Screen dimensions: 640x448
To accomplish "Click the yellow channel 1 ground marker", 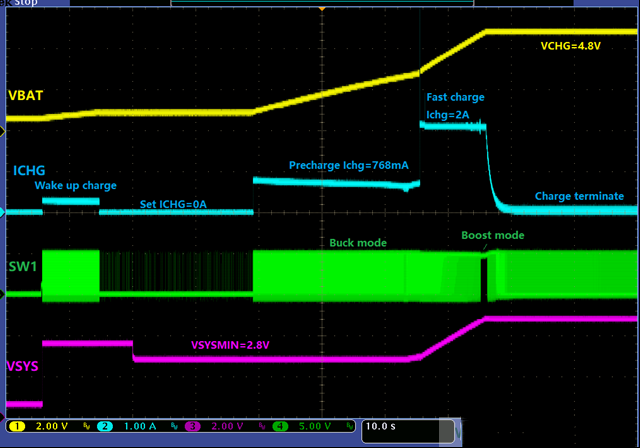I will pyautogui.click(x=2, y=131).
